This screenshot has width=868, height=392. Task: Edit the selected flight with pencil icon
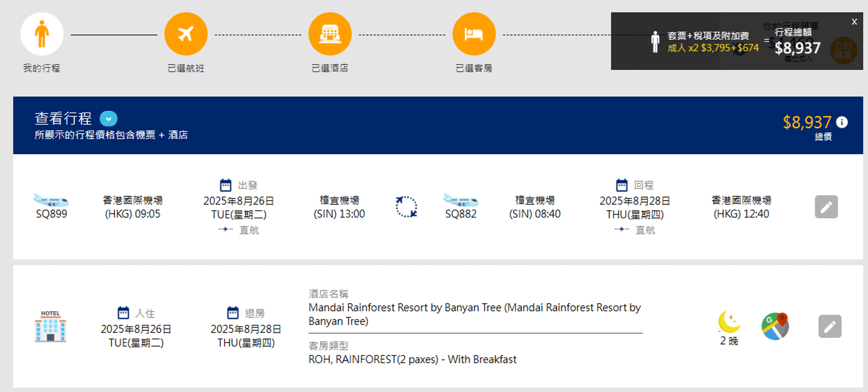[x=826, y=207]
